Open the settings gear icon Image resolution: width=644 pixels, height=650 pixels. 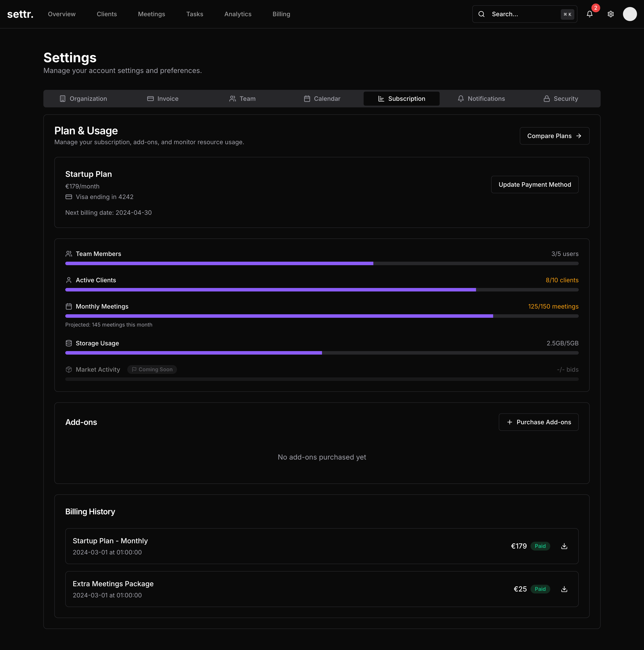click(610, 14)
